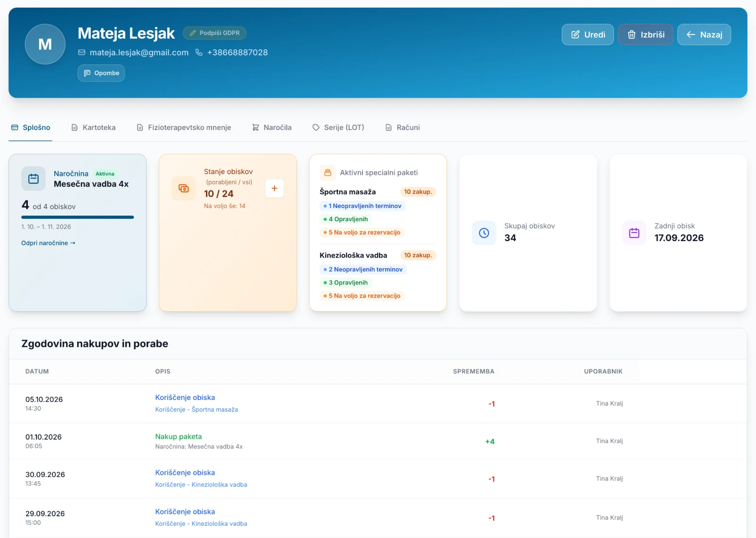Click the email envelope icon
This screenshot has height=538, width=756.
tap(82, 52)
